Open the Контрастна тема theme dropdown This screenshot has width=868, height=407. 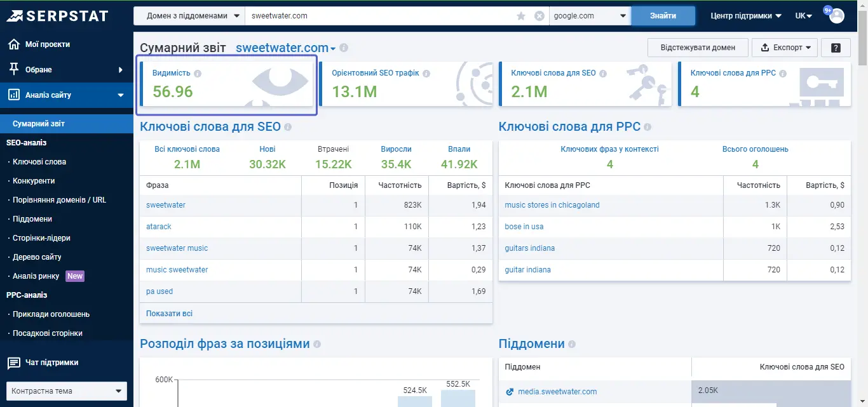[x=67, y=391]
